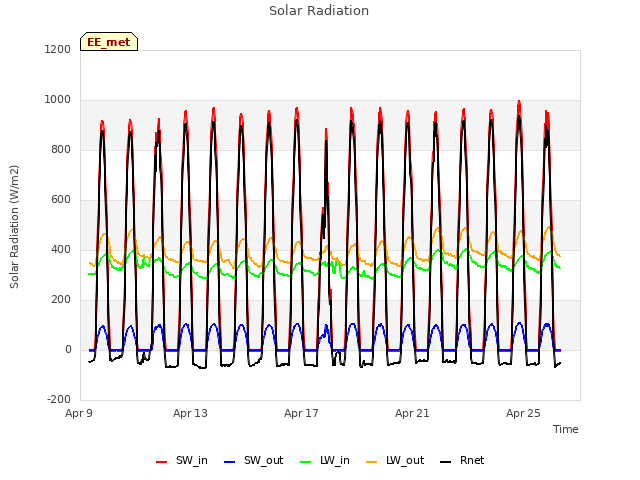The width and height of the screenshot is (640, 480).
Task: Click the black Rnet legend color marker
Action: pyautogui.click(x=446, y=462)
